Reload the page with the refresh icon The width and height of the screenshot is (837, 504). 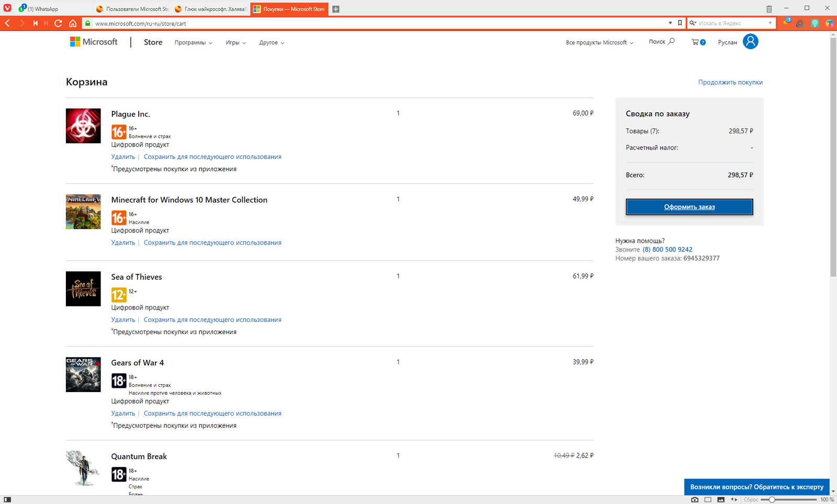[58, 23]
